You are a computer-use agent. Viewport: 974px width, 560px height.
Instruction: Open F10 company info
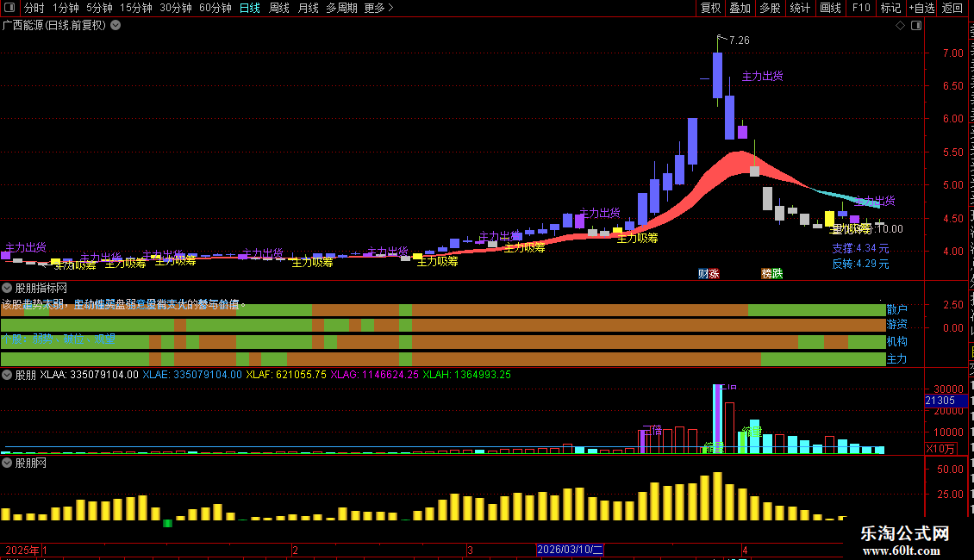(x=861, y=8)
